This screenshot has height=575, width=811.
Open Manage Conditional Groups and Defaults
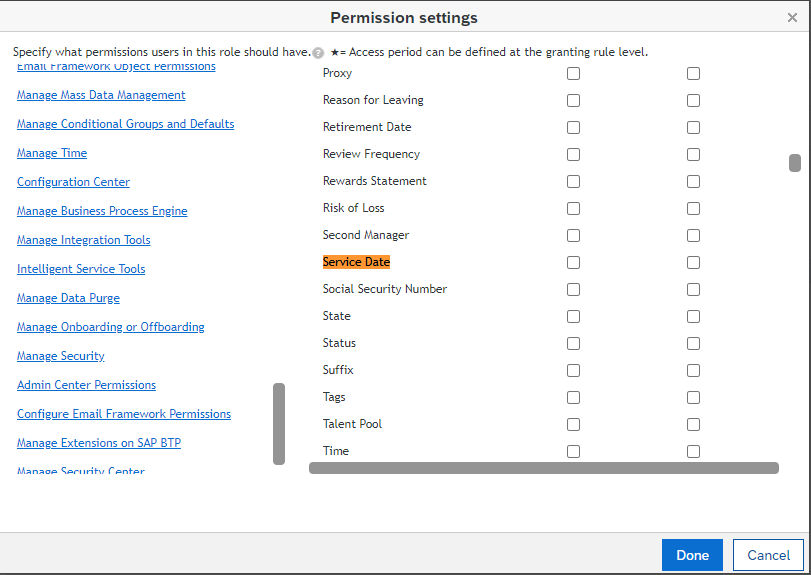[125, 124]
